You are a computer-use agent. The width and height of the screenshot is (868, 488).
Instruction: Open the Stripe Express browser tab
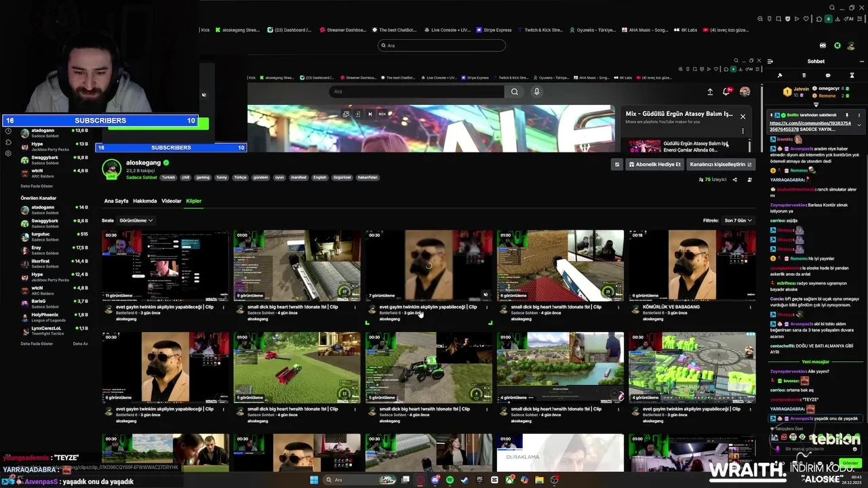[x=494, y=30]
